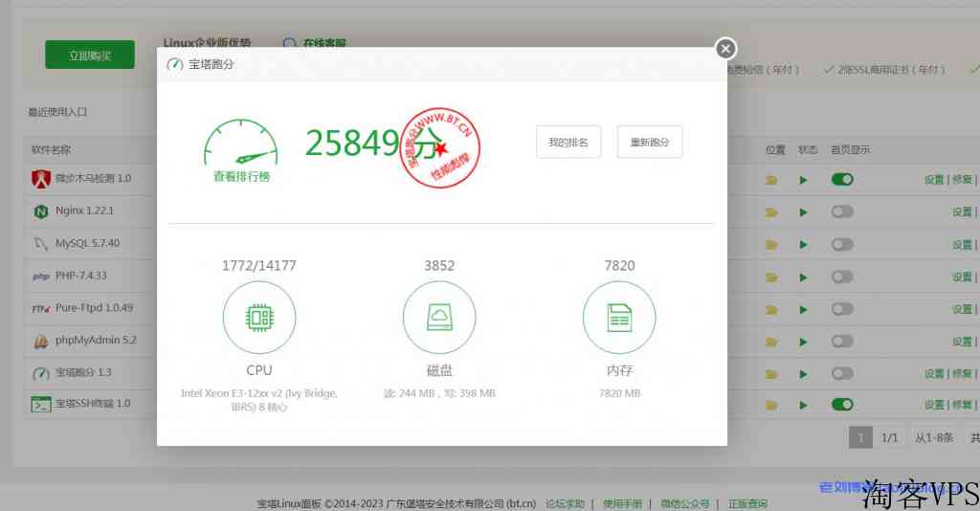Click the page 1 pagination button

point(860,438)
